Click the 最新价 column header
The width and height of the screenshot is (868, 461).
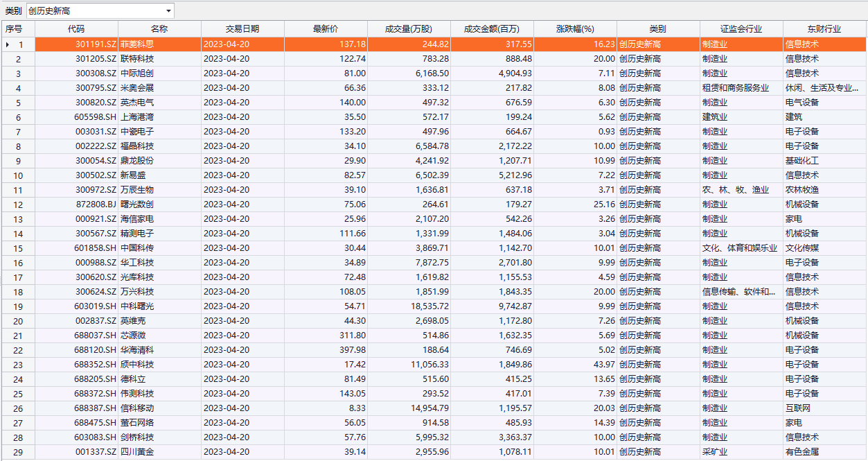(x=326, y=29)
